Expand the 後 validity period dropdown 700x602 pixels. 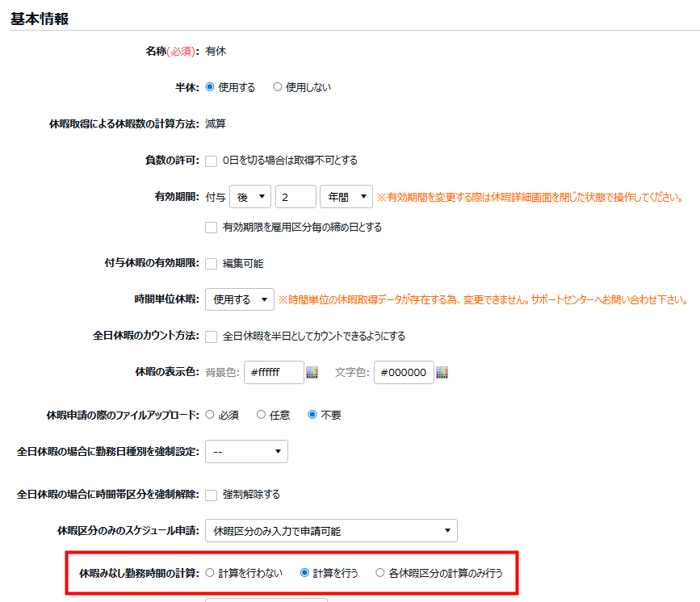click(249, 197)
